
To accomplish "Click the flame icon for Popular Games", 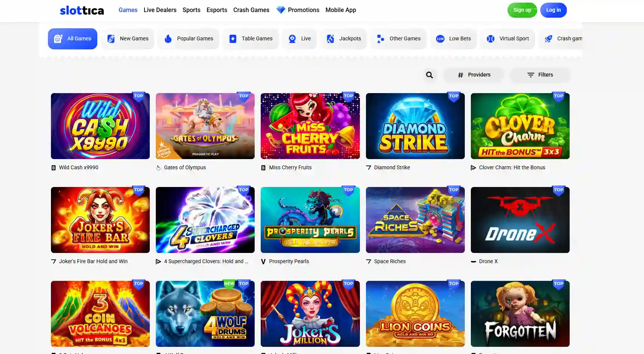I will tap(168, 38).
